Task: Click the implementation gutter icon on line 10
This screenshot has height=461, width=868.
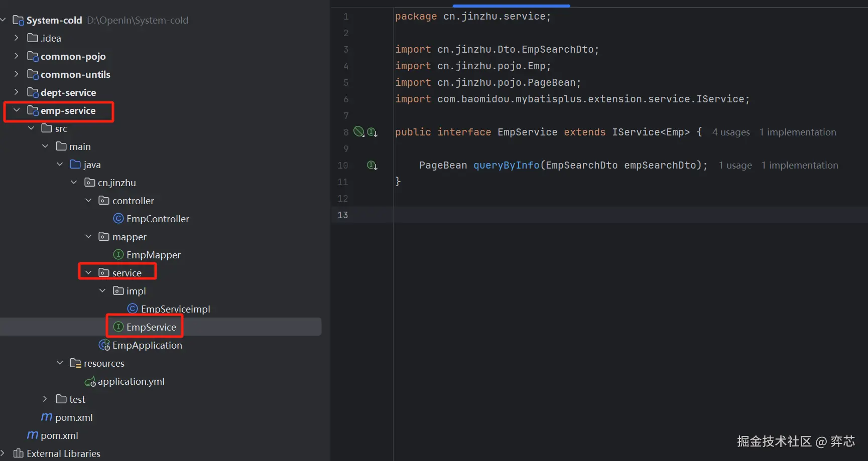Action: pos(372,166)
